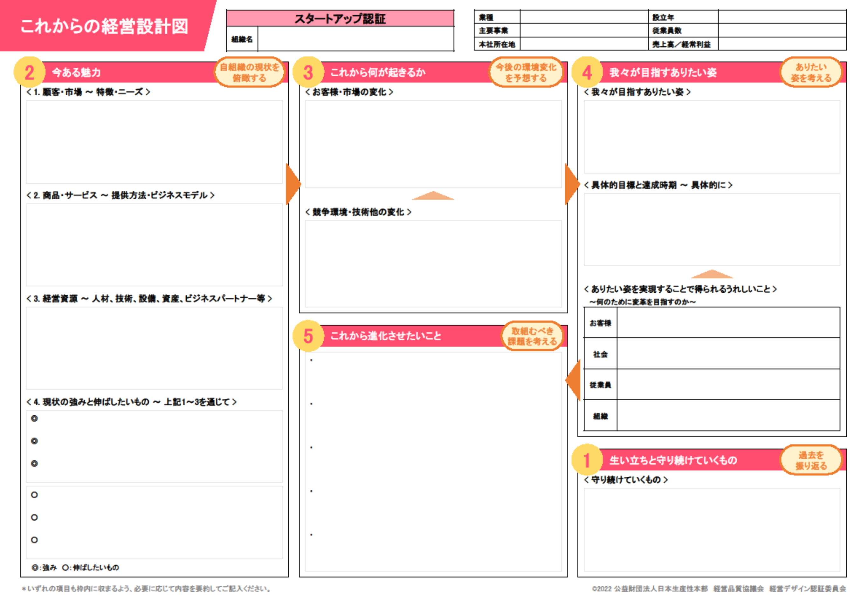Click the upward triangle above 競争環境・技術他の変化
Viewport: 868px width, 613px height.
point(433,196)
